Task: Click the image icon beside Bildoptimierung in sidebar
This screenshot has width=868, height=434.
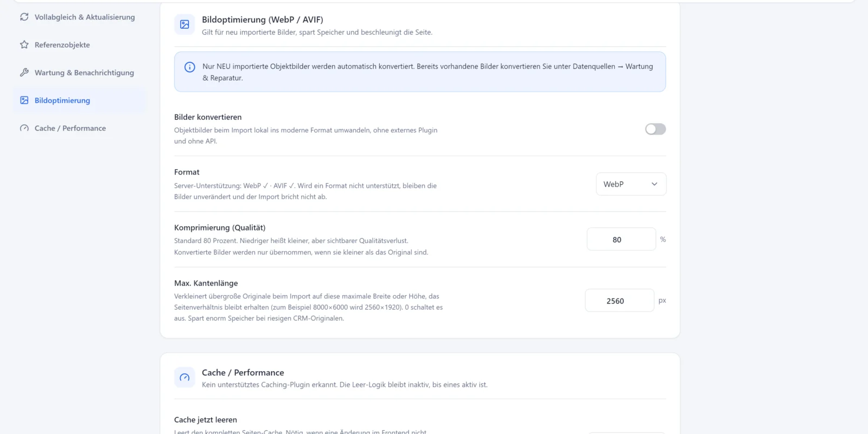Action: [x=24, y=100]
